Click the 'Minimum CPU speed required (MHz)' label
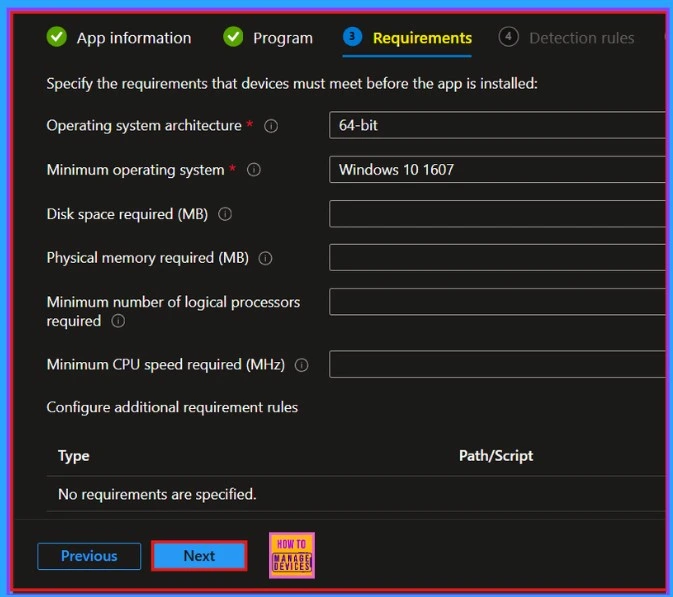The image size is (673, 597). pyautogui.click(x=166, y=365)
